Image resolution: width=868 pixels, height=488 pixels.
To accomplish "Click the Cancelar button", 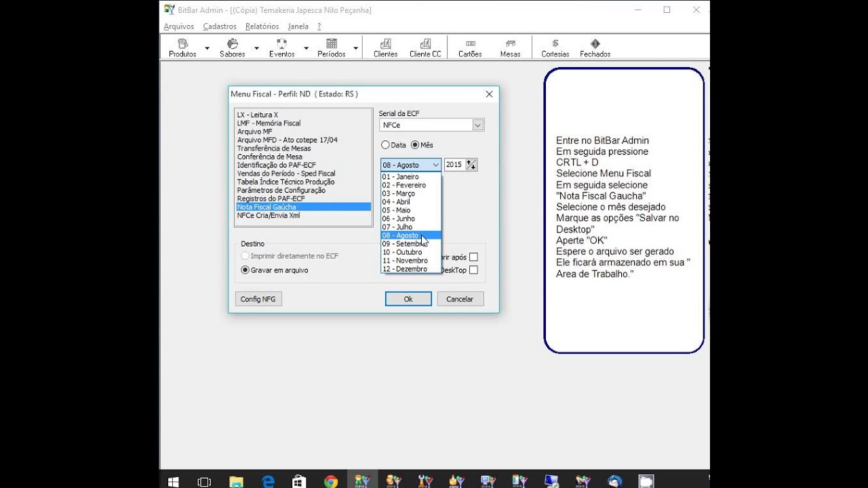I will [460, 299].
